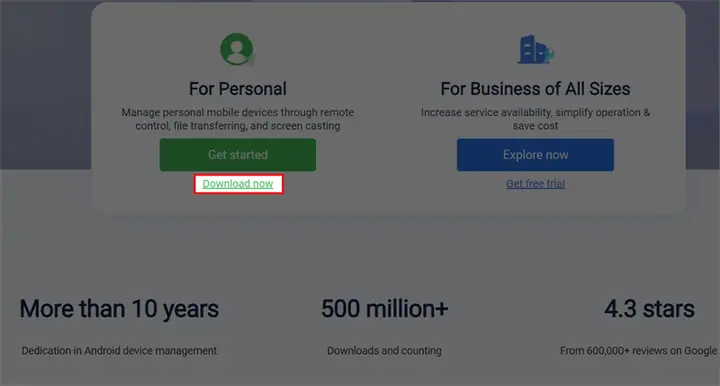Open the Get free trial link

(535, 184)
